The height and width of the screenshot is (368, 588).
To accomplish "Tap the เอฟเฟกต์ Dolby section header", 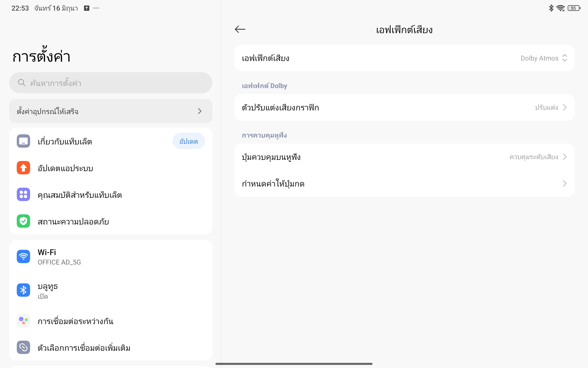I will click(x=264, y=86).
